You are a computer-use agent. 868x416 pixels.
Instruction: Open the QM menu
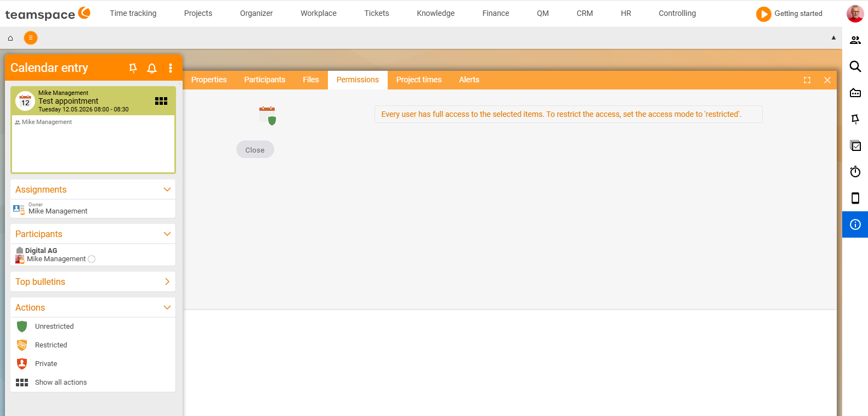pyautogui.click(x=543, y=13)
